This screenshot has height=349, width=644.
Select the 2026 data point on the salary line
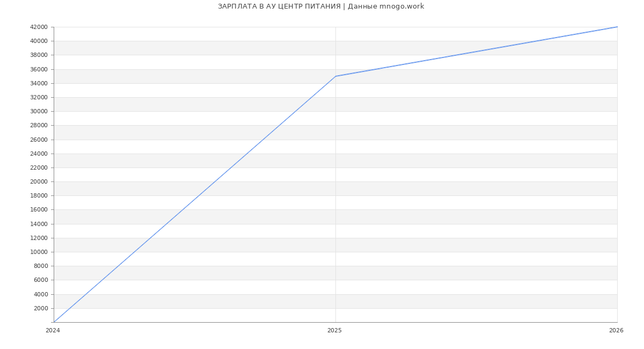point(617,27)
